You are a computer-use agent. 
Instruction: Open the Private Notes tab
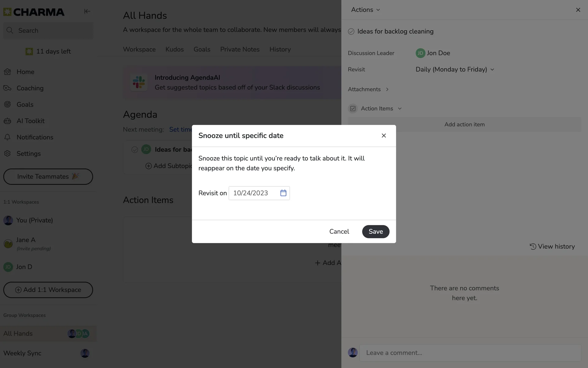[x=240, y=49]
